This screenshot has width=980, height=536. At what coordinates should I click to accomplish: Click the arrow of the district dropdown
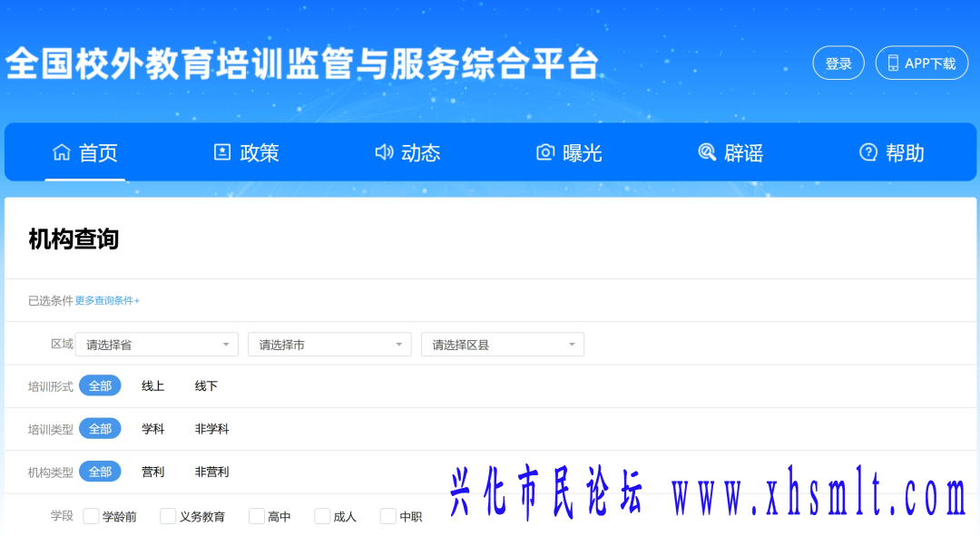point(572,345)
